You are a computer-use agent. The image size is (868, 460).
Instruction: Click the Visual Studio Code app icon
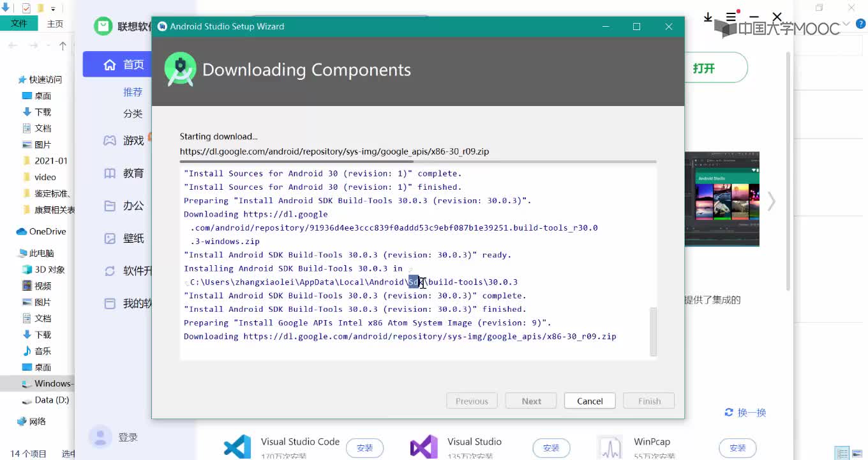coord(237,447)
